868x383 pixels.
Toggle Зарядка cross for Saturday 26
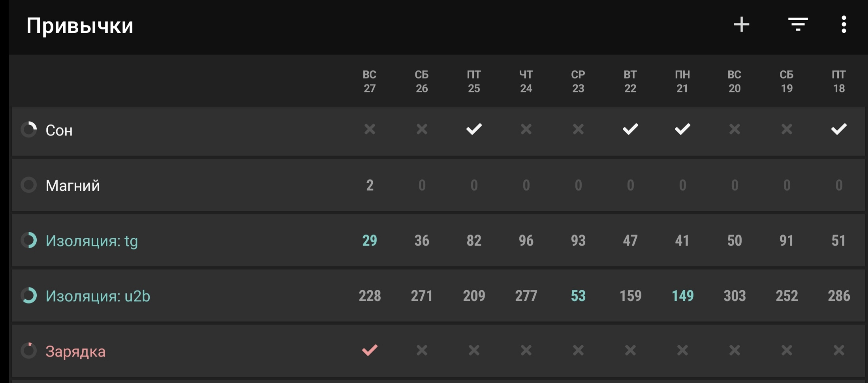coord(422,350)
